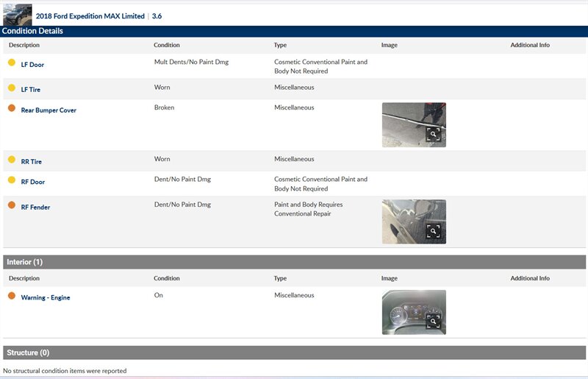Open the LF Tire item link
The height and width of the screenshot is (379, 588).
pyautogui.click(x=32, y=90)
